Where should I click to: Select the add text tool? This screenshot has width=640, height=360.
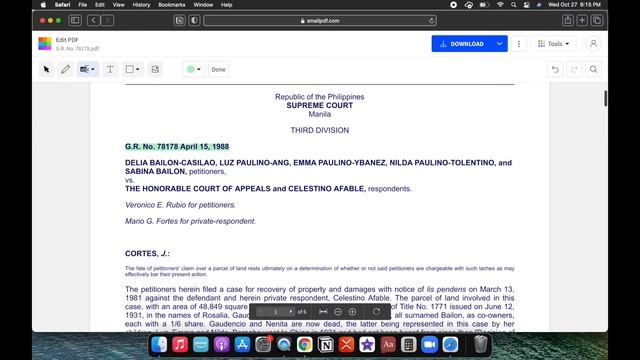coord(110,69)
